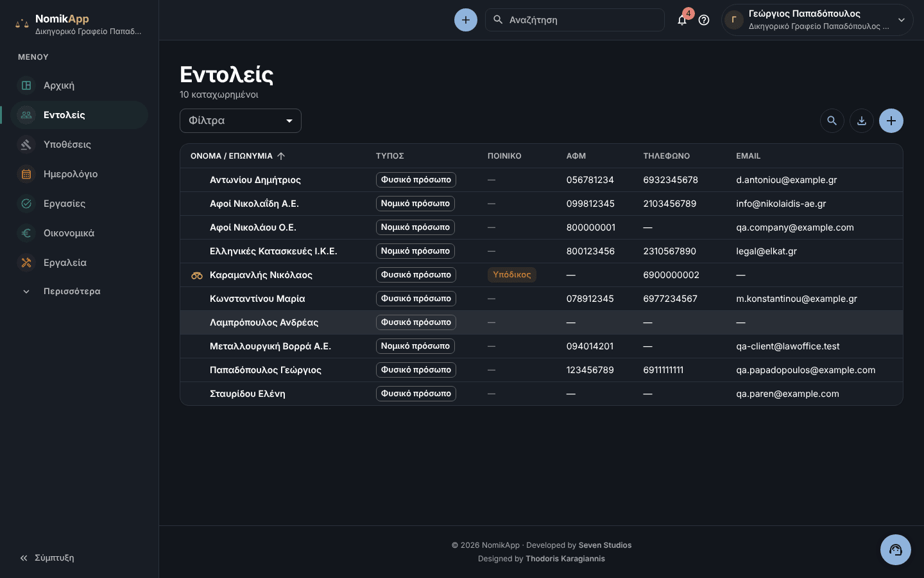Click email m.konstantinou@example.gr

click(796, 299)
